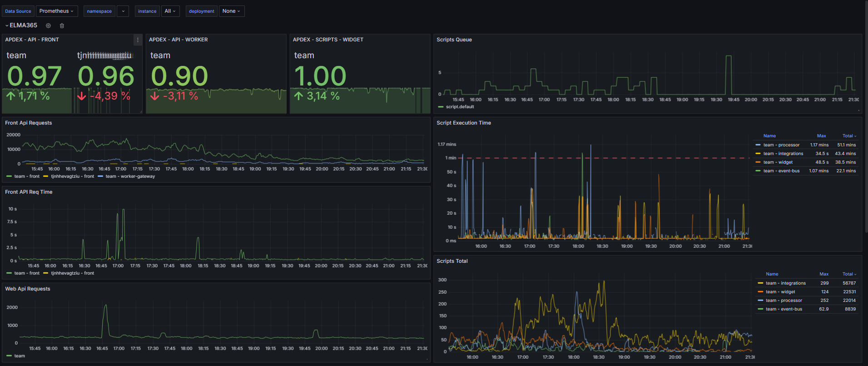Click the Front API Req Time panel title

tap(29, 192)
